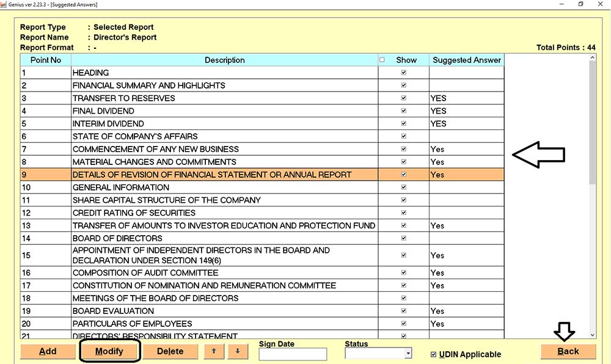Uncheck Show for FINAL DIVIDEND
The width and height of the screenshot is (611, 364).
403,111
